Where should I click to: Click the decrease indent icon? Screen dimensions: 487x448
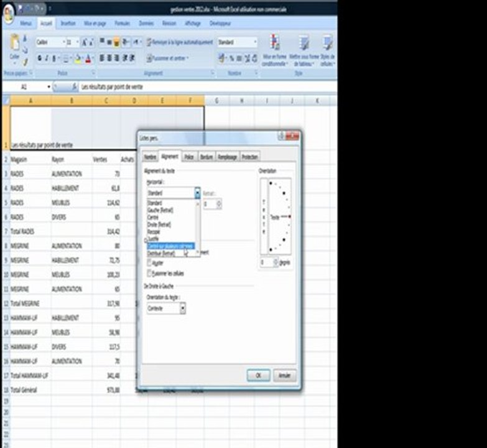tap(125, 58)
